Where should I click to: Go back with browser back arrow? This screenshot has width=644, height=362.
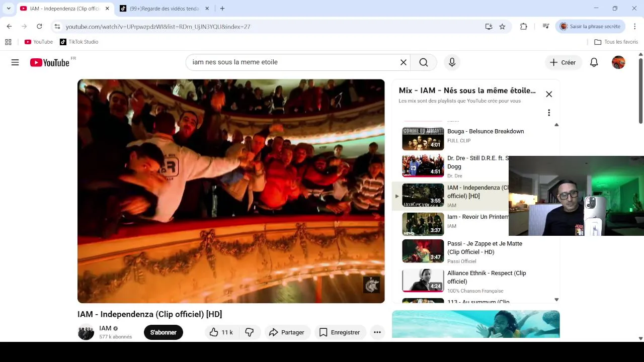(x=9, y=27)
